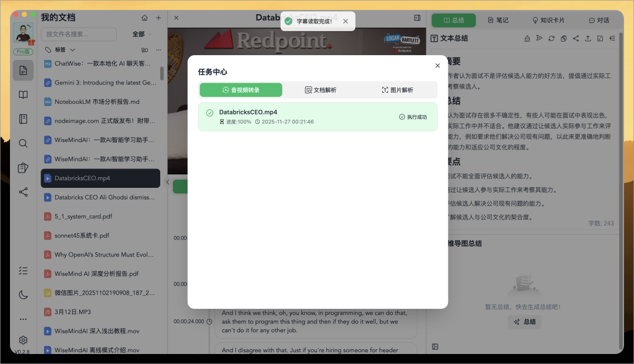Click the 执行成功 status label

(413, 117)
